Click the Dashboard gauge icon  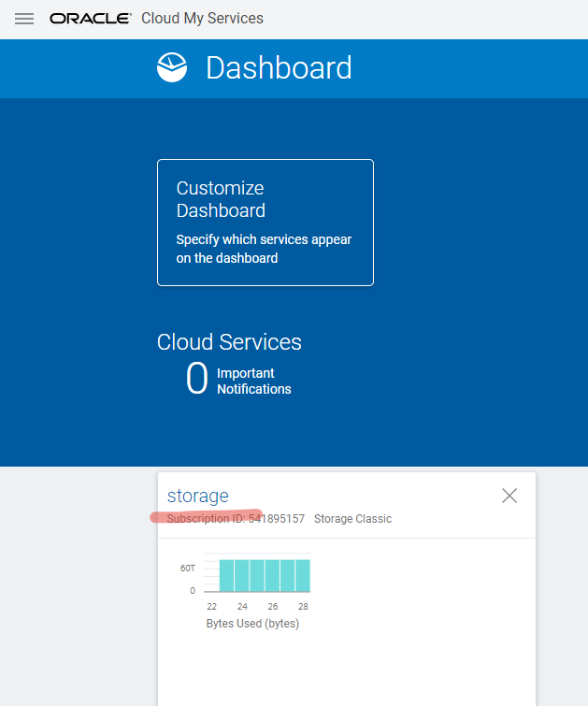point(172,67)
